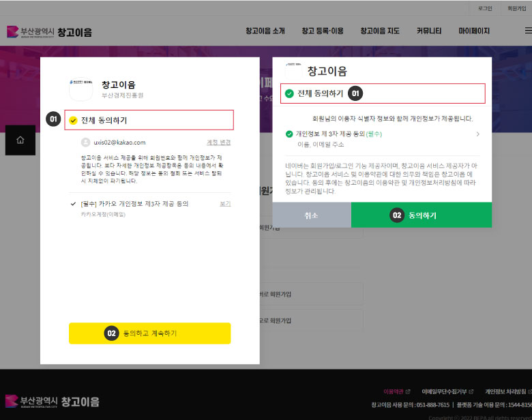Click the 창고이음 app thumbnail in Naver panel

tap(294, 70)
